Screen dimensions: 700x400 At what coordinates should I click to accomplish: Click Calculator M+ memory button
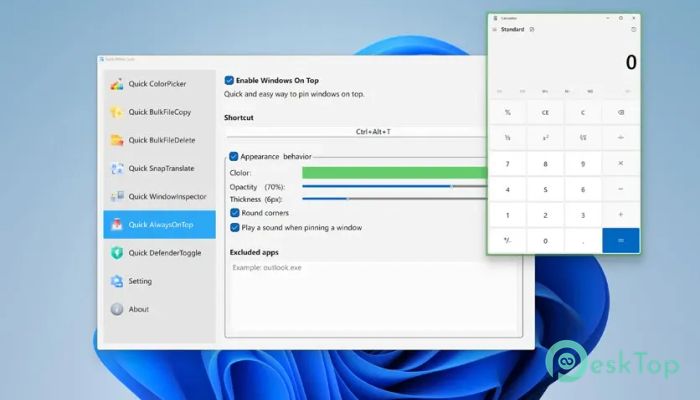(545, 92)
